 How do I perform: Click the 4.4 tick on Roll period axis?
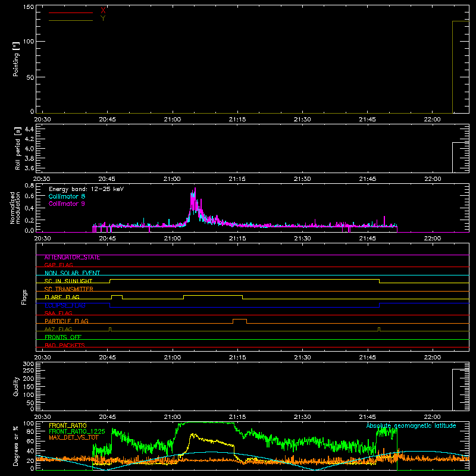pyautogui.click(x=29, y=129)
